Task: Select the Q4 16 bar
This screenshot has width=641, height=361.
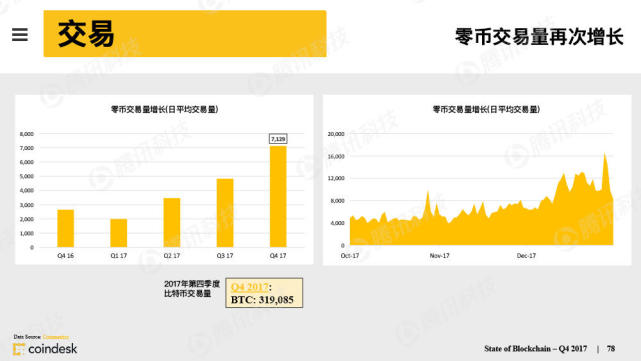Action: pos(65,228)
